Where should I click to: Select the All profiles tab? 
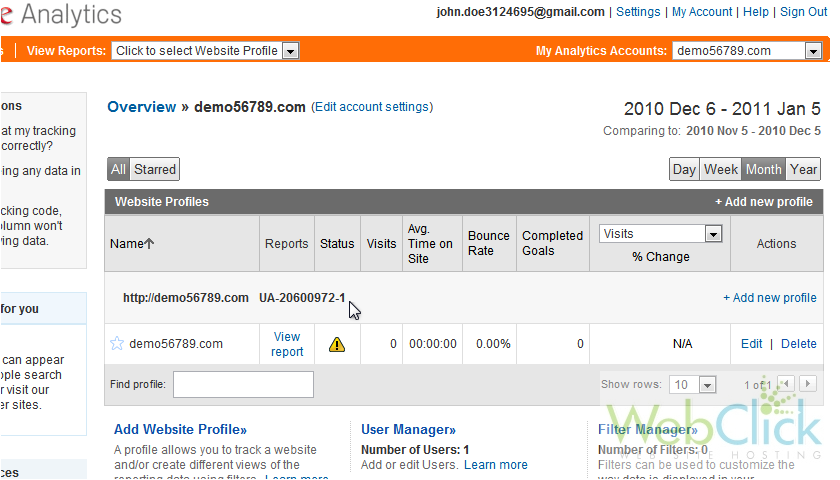pyautogui.click(x=118, y=169)
